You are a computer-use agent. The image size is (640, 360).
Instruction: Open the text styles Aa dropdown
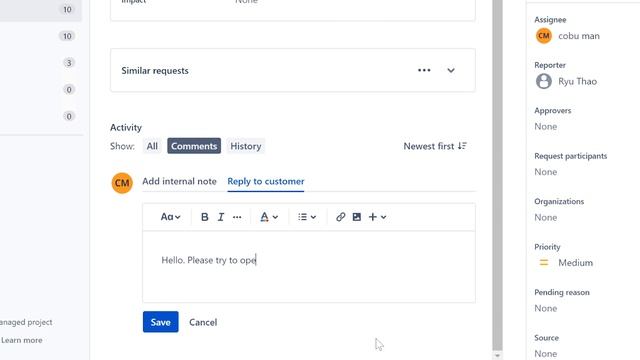pos(170,217)
